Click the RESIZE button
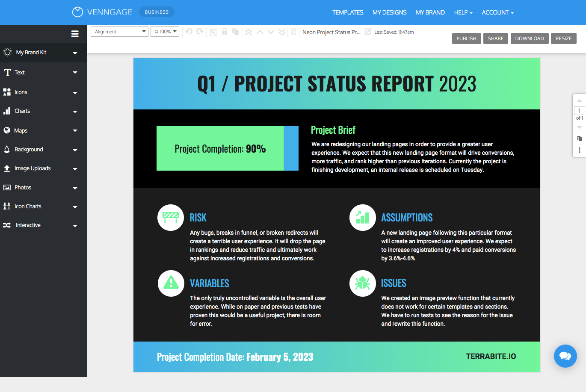 [x=563, y=38]
